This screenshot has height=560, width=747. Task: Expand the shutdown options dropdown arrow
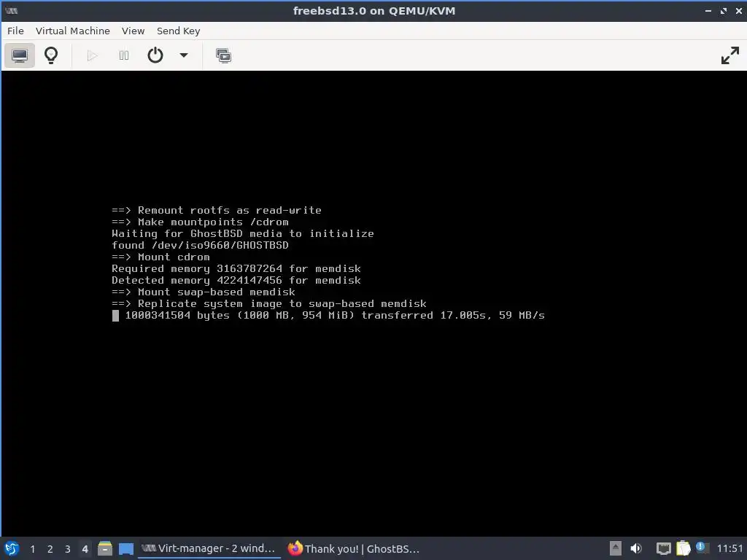[184, 55]
